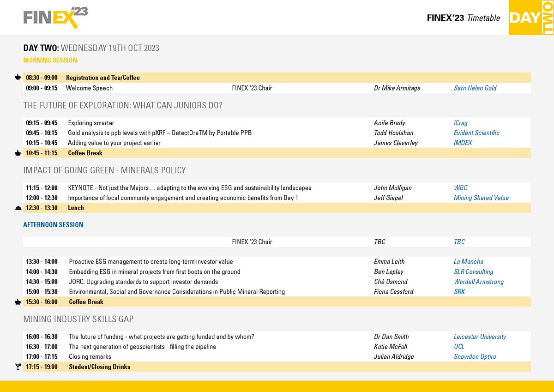Open the UCL link
The image size is (554, 392).
pos(459,347)
